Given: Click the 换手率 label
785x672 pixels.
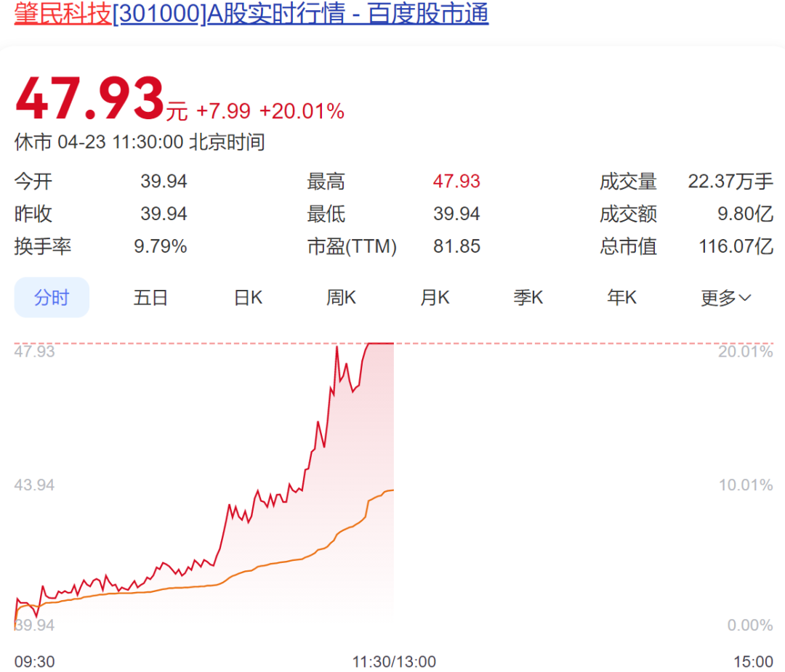Looking at the screenshot, I should coord(43,246).
